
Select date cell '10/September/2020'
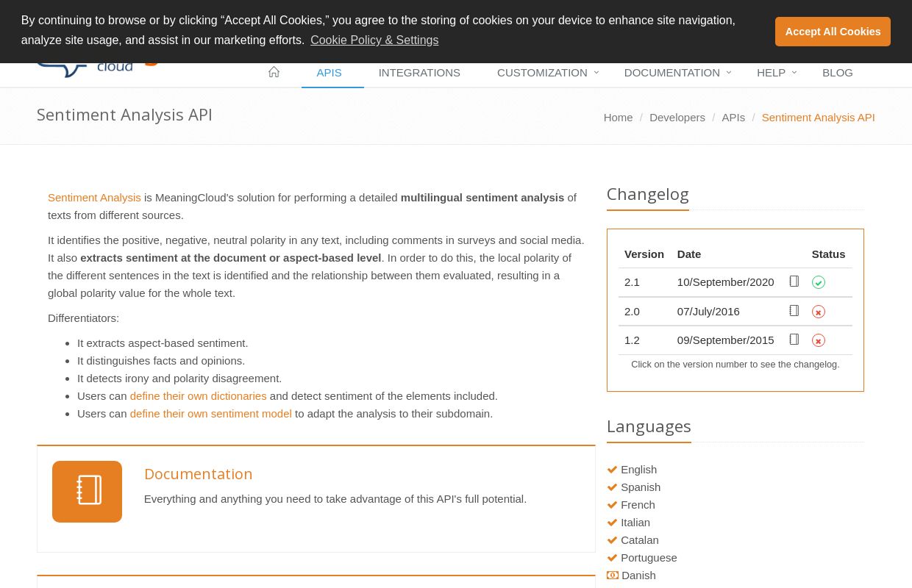725,282
